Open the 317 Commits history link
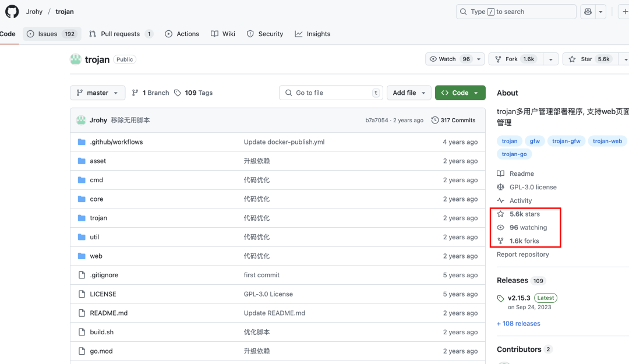The height and width of the screenshot is (364, 629). coord(453,120)
